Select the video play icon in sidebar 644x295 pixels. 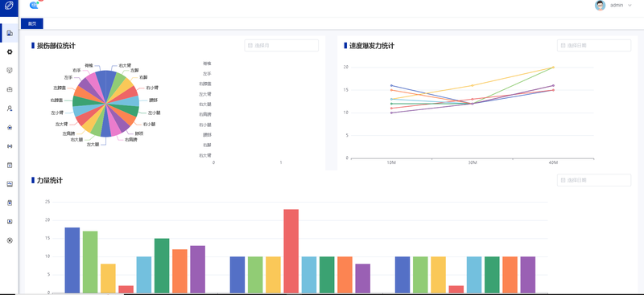click(x=10, y=222)
